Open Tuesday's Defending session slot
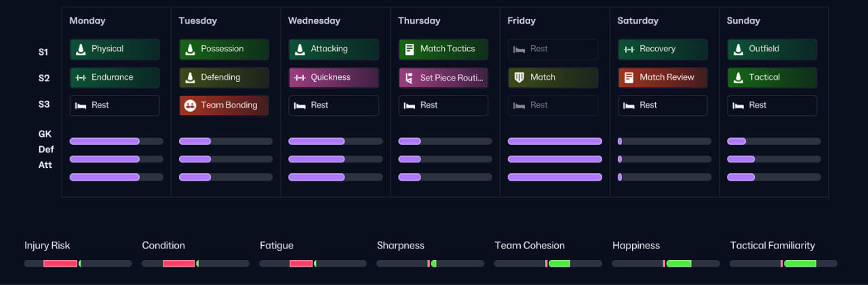The width and height of the screenshot is (868, 285). click(224, 78)
